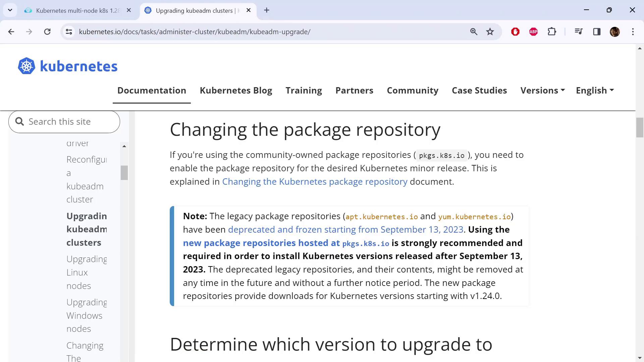
Task: Select the Documentation nav item
Action: pyautogui.click(x=152, y=90)
